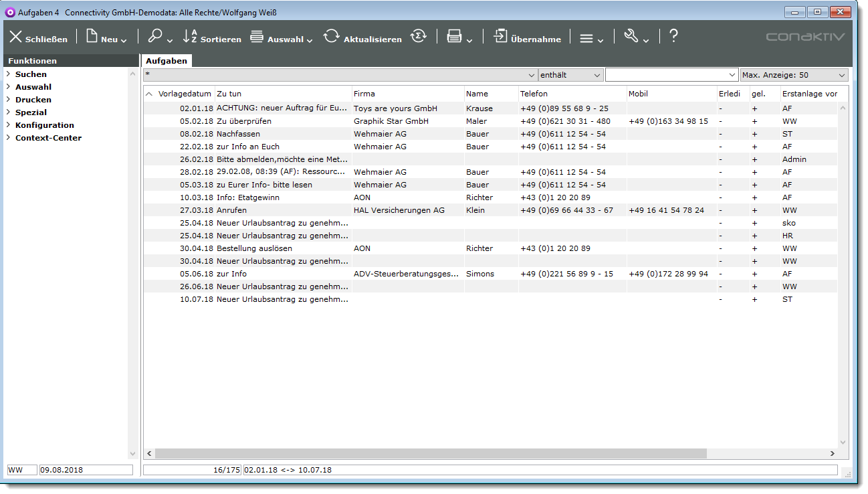This screenshot has width=868, height=494.
Task: Expand the Suchen tree item
Action: click(8, 74)
